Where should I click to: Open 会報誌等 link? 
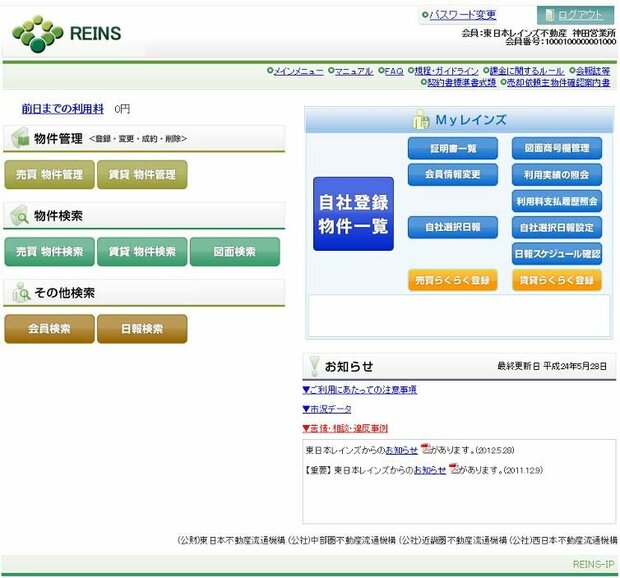tap(593, 71)
